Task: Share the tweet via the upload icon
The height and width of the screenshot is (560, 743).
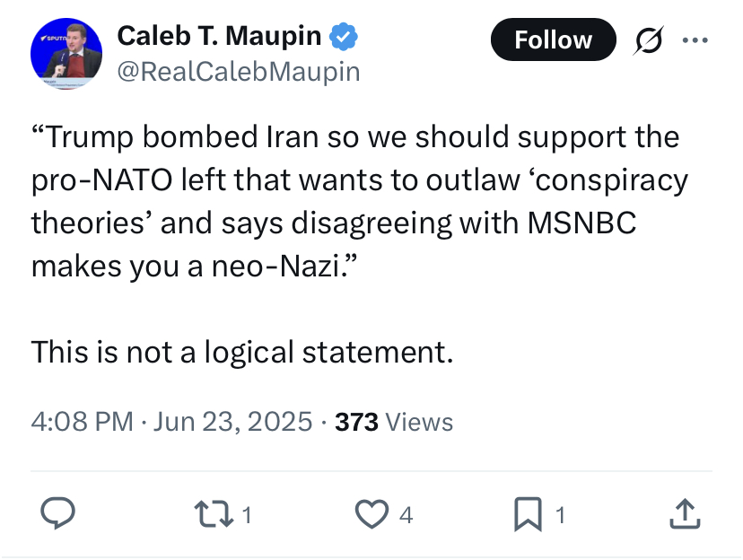Action: 684,513
